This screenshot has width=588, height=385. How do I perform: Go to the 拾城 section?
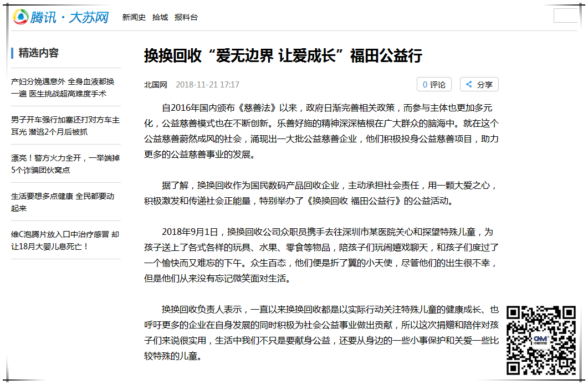pos(160,17)
